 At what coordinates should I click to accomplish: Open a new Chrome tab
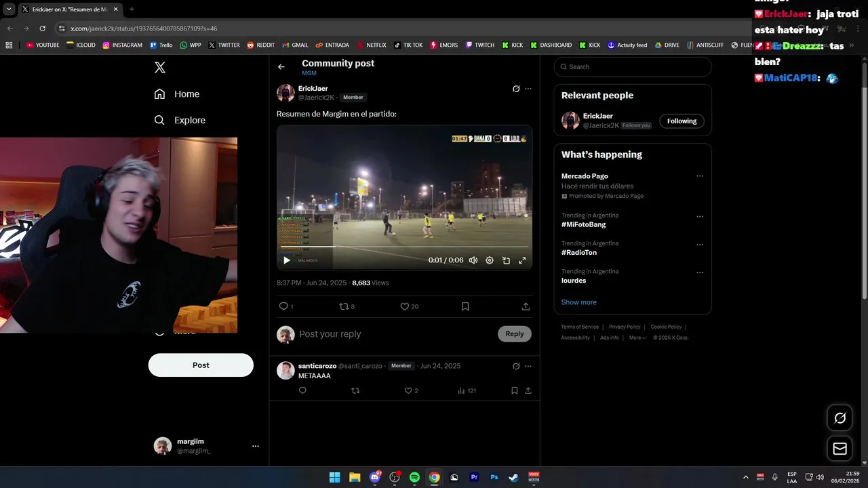click(x=132, y=9)
